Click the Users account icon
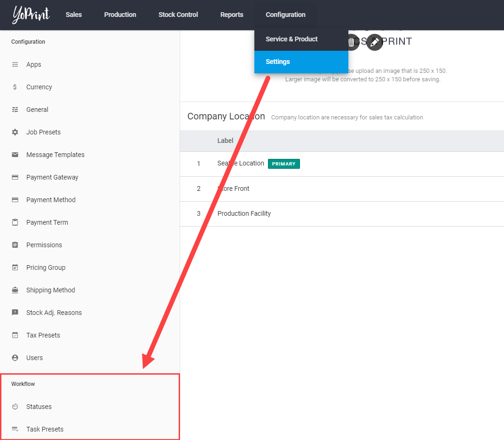This screenshot has width=504, height=440. pos(15,358)
